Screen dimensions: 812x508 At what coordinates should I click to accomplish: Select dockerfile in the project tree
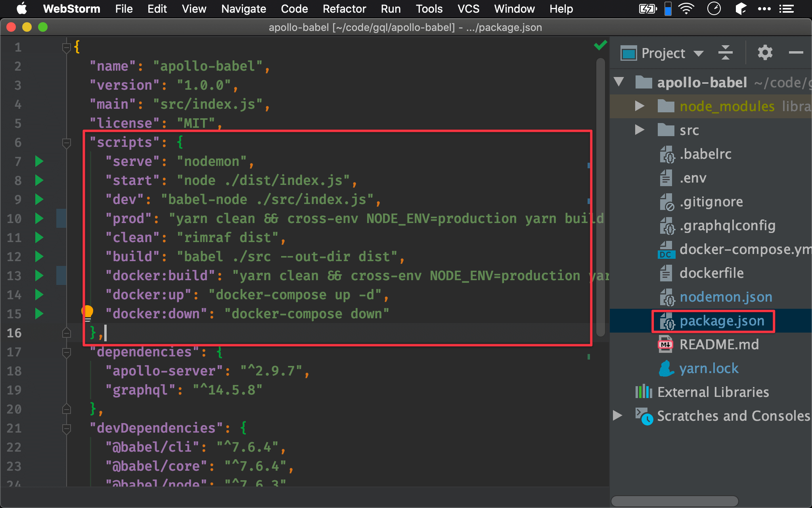[x=711, y=273]
